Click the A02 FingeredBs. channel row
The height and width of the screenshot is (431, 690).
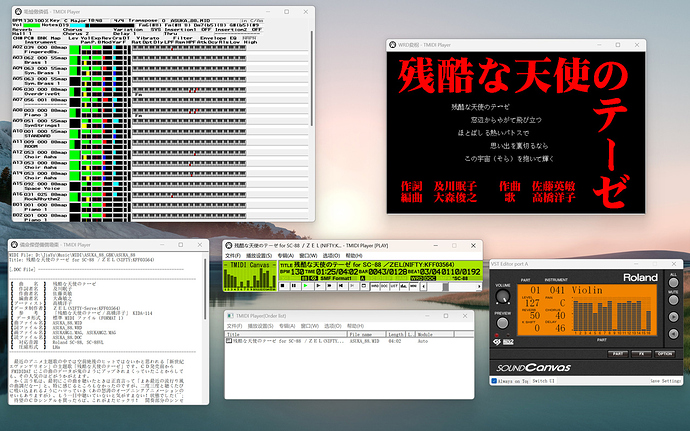(x=161, y=49)
